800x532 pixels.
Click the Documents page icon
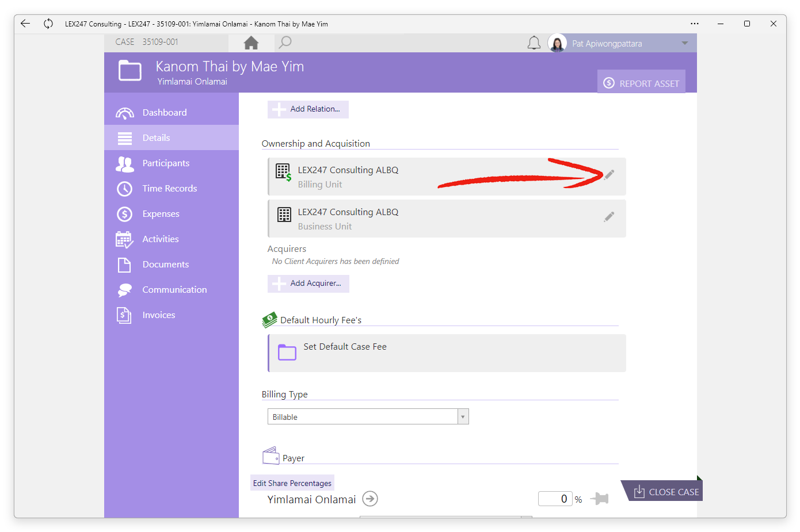[124, 265]
